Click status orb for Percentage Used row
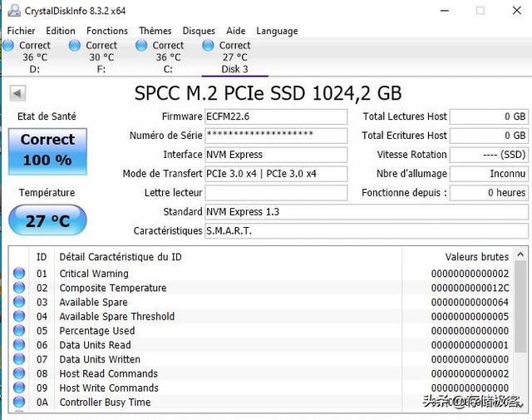The height and width of the screenshot is (420, 532). 19,330
